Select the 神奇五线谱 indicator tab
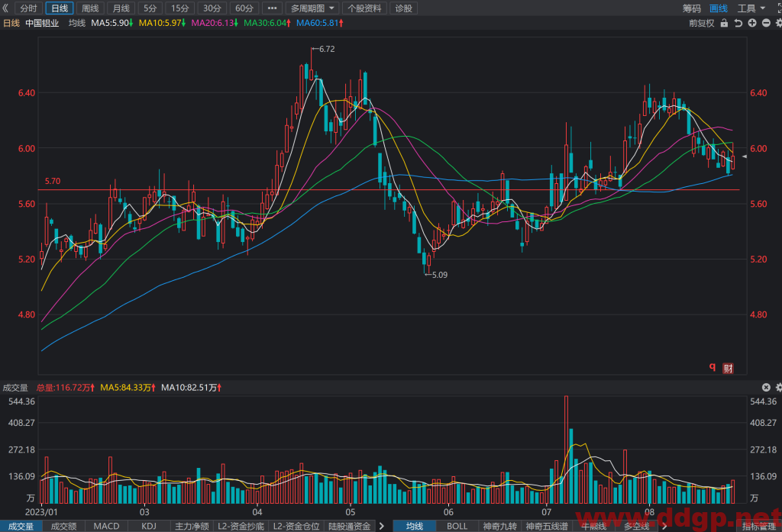The height and width of the screenshot is (532, 782). point(547,526)
